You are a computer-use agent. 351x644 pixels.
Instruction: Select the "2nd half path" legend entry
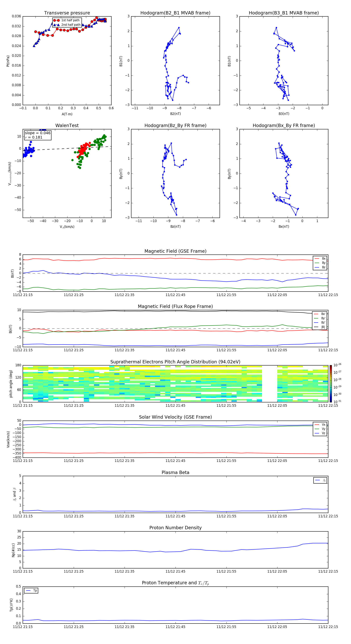67,25
